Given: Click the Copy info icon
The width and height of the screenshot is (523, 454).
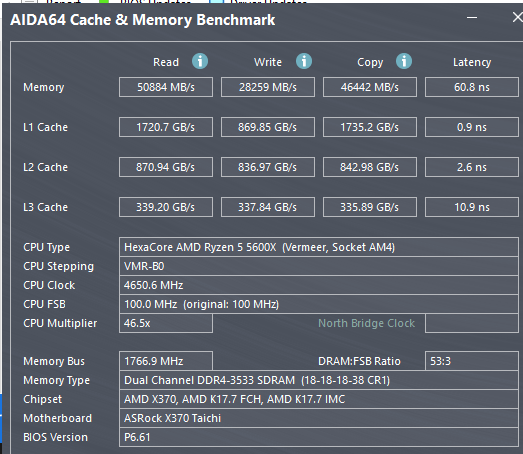Looking at the screenshot, I should click(x=404, y=61).
